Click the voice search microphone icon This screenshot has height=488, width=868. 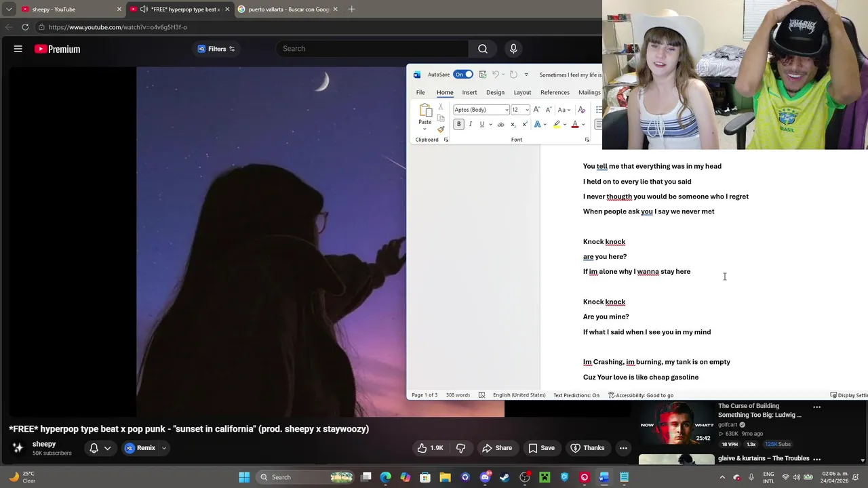click(513, 49)
